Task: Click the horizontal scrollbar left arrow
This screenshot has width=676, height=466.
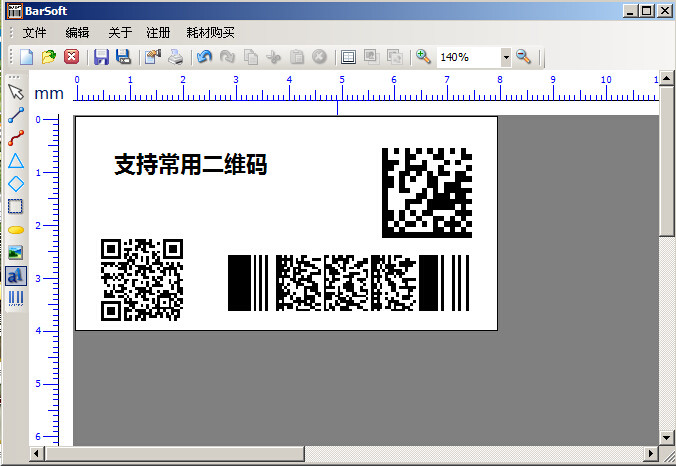Action: pyautogui.click(x=36, y=453)
